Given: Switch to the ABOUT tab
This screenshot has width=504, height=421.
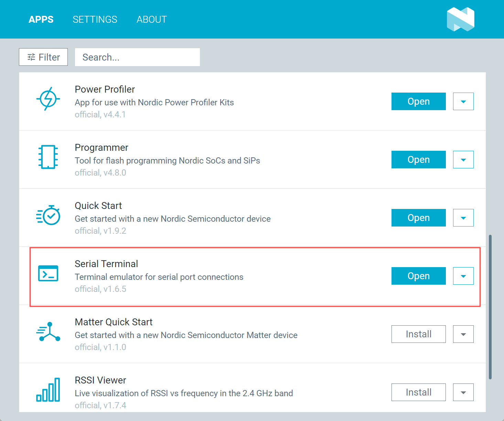Looking at the screenshot, I should (x=152, y=19).
